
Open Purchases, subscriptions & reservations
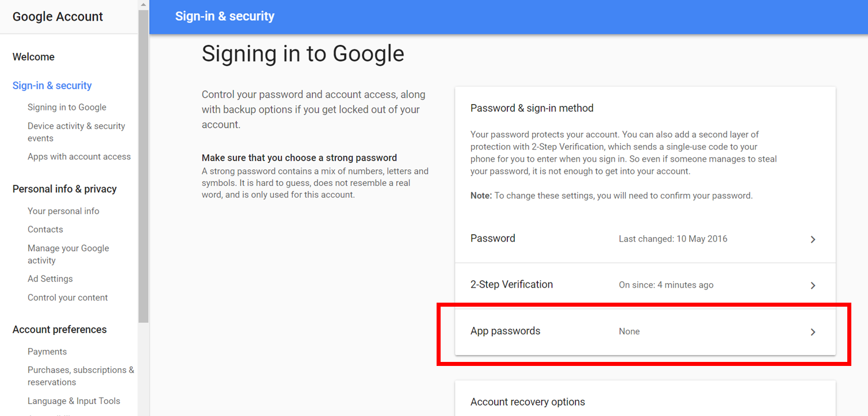point(81,376)
